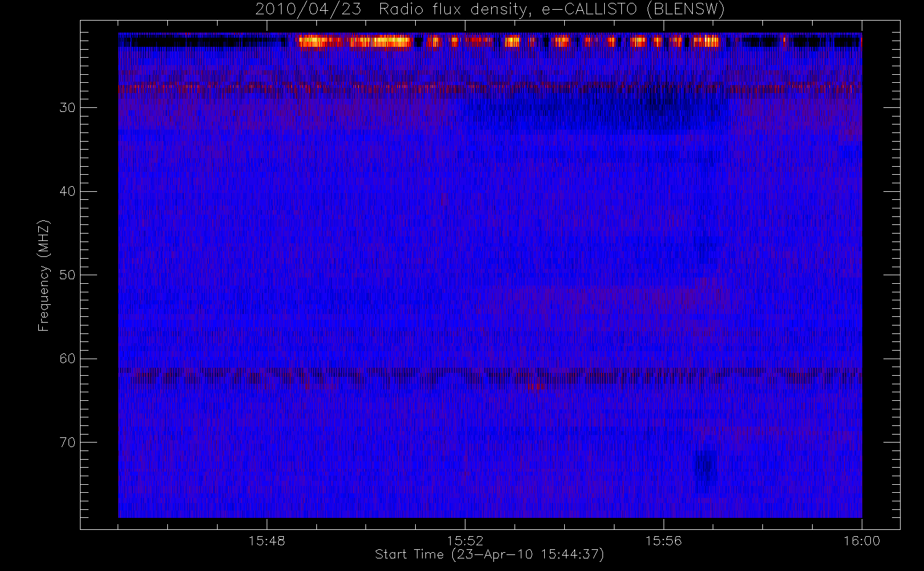Click the 30 frequency tick label
The width and height of the screenshot is (924, 571).
coord(67,108)
